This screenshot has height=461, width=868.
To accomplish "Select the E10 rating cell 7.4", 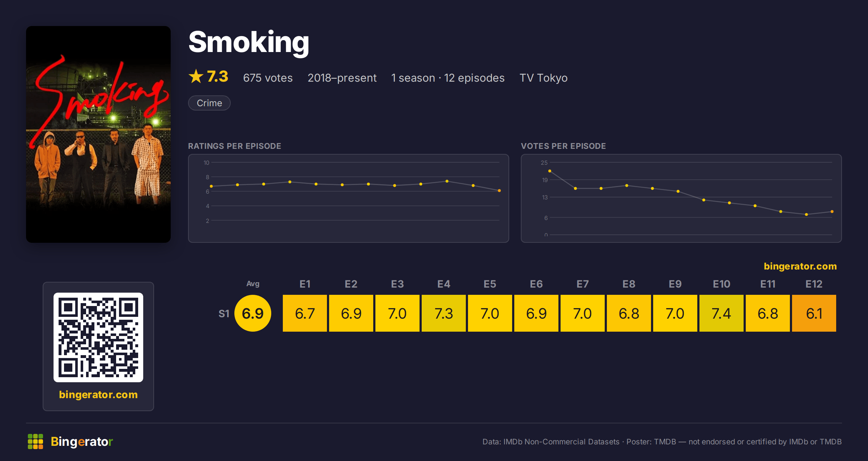I will point(722,313).
